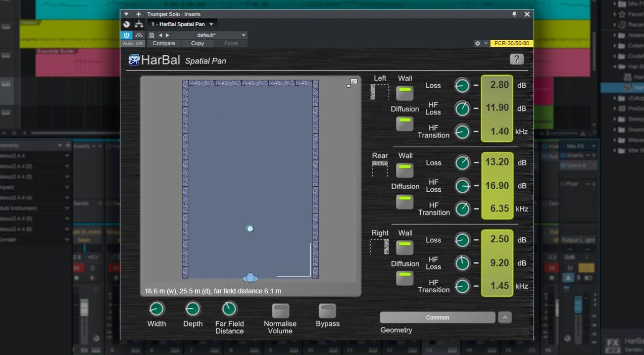Click the Rear wall HF Loss knob
644x355 pixels.
click(462, 186)
